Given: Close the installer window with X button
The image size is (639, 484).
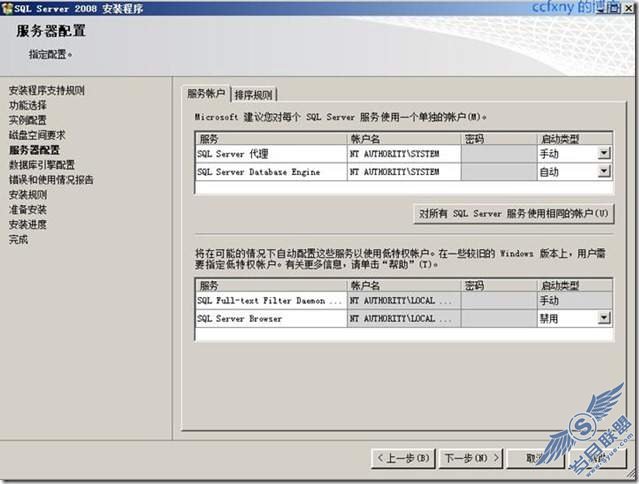Looking at the screenshot, I should (630, 8).
